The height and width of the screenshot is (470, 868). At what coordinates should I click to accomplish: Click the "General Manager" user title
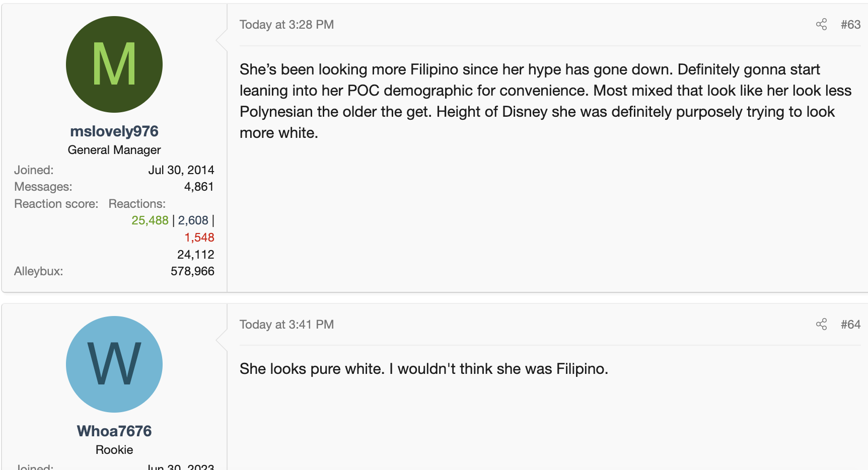click(114, 150)
